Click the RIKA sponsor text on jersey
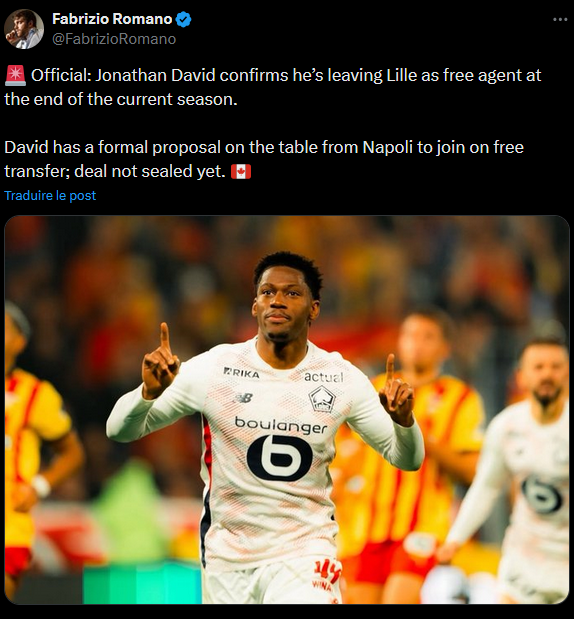Image resolution: width=574 pixels, height=619 pixels. [242, 373]
